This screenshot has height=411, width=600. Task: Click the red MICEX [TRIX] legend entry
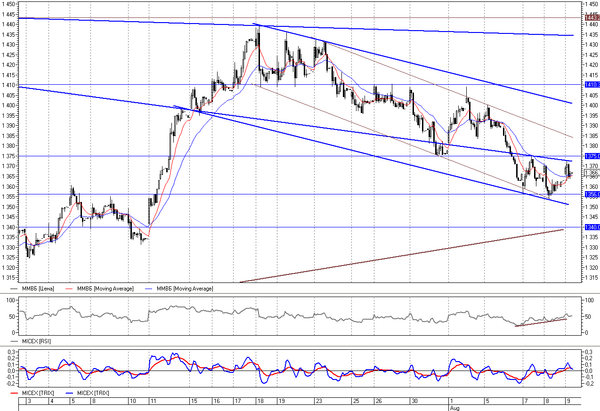click(x=33, y=393)
